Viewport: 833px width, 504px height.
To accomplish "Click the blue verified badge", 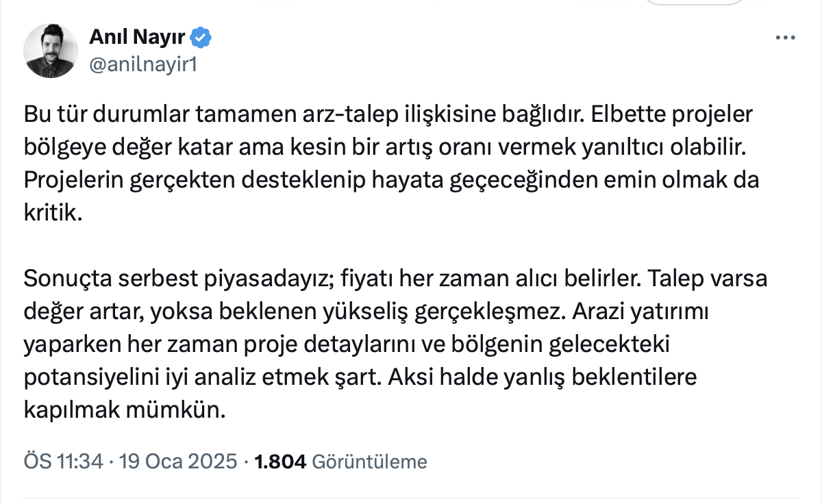I will click(201, 38).
